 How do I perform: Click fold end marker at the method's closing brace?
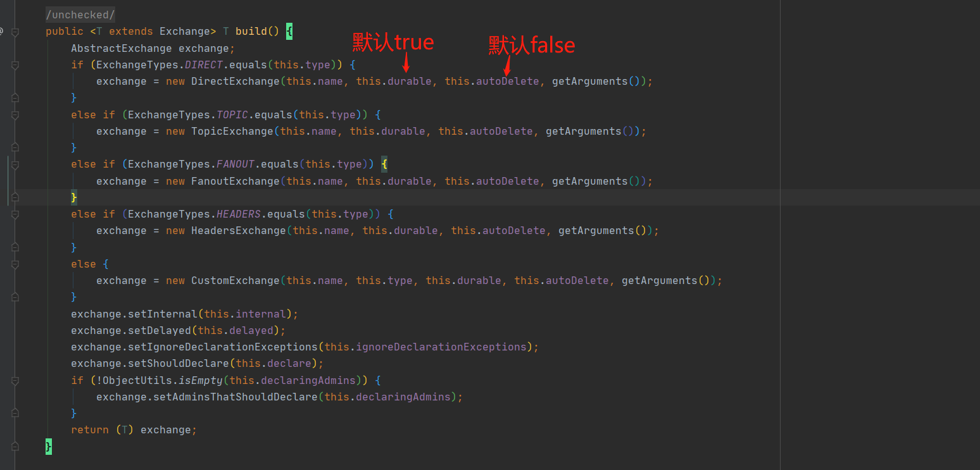pos(15,447)
